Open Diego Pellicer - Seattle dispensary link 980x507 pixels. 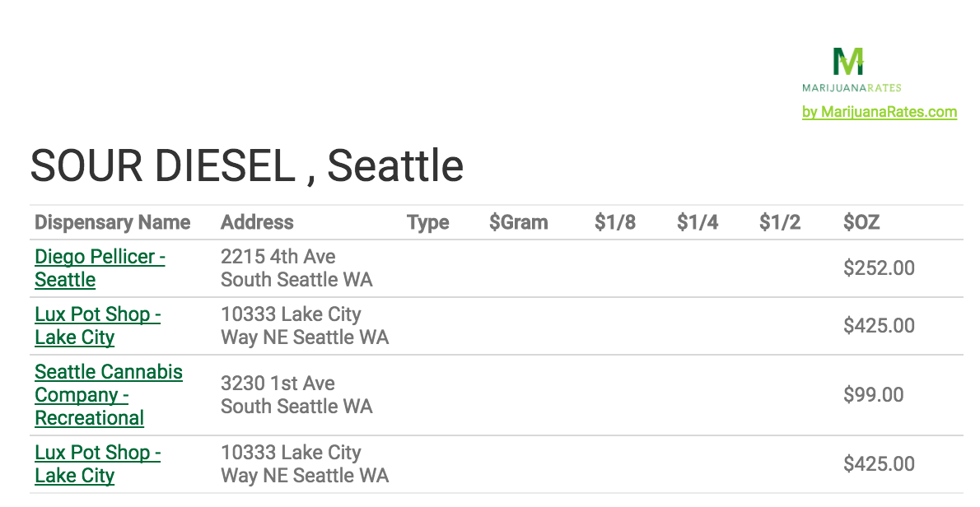(100, 267)
